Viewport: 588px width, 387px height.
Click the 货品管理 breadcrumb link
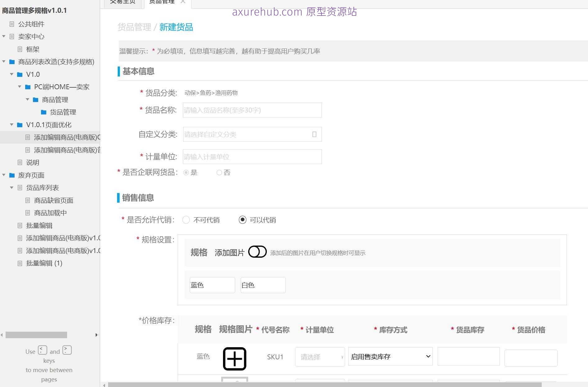pos(134,27)
